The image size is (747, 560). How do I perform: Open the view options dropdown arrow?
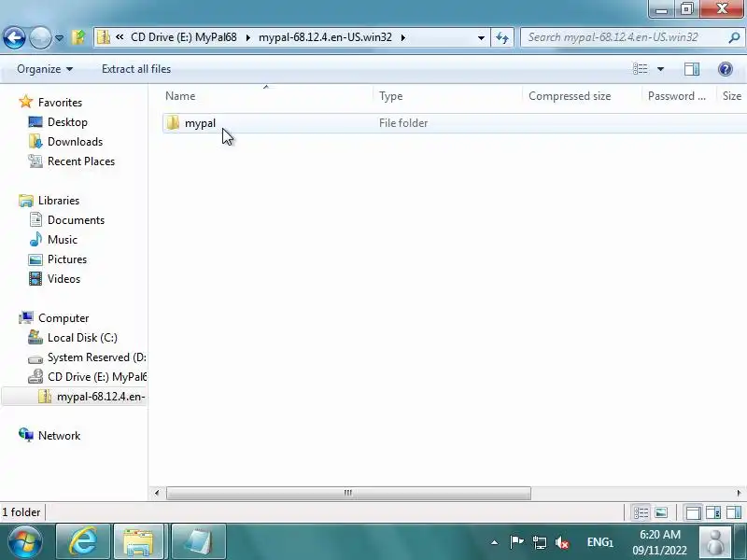click(661, 69)
